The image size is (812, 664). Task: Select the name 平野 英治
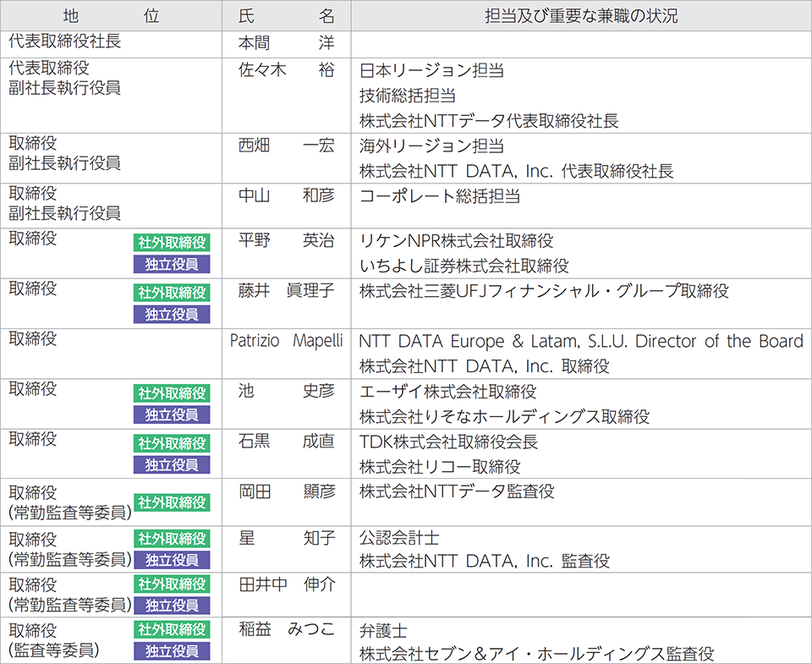[x=287, y=241]
